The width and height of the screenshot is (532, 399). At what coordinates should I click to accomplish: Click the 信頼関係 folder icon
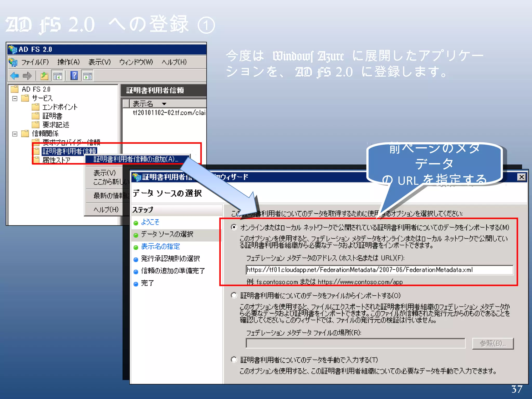click(25, 133)
